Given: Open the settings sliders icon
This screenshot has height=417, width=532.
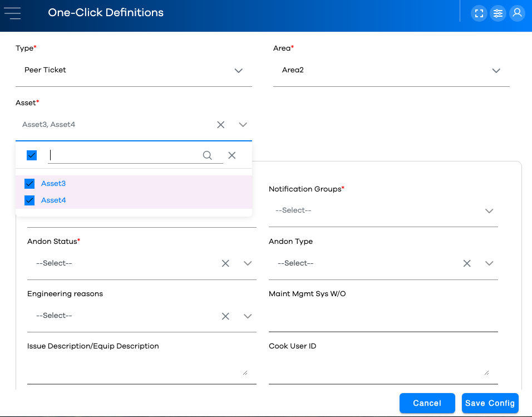Looking at the screenshot, I should point(497,13).
